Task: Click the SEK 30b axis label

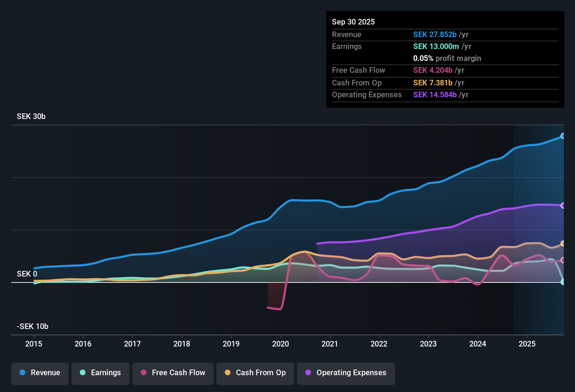Action: 31,116
